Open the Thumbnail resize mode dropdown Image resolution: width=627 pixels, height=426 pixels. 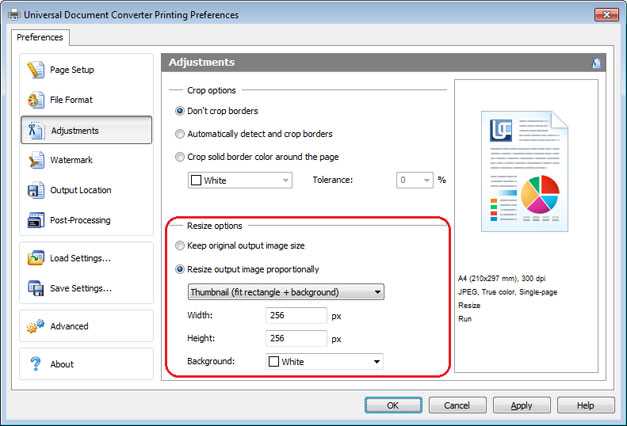pyautogui.click(x=286, y=292)
